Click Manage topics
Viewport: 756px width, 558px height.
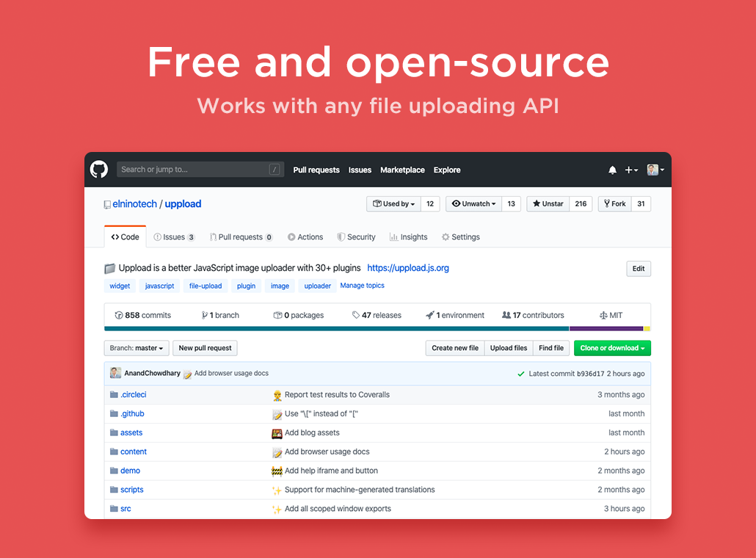tap(362, 286)
